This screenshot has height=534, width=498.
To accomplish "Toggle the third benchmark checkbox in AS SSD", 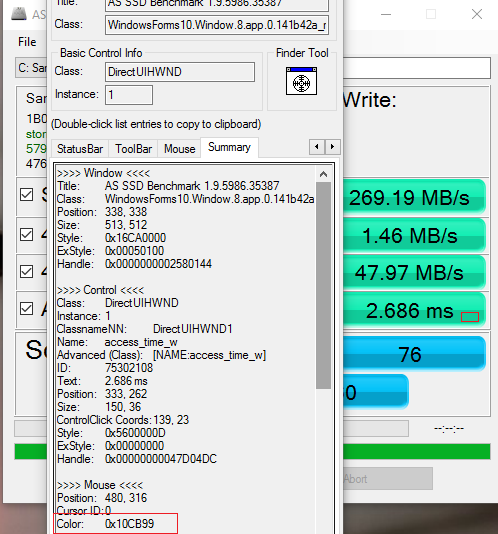I will 26,271.
